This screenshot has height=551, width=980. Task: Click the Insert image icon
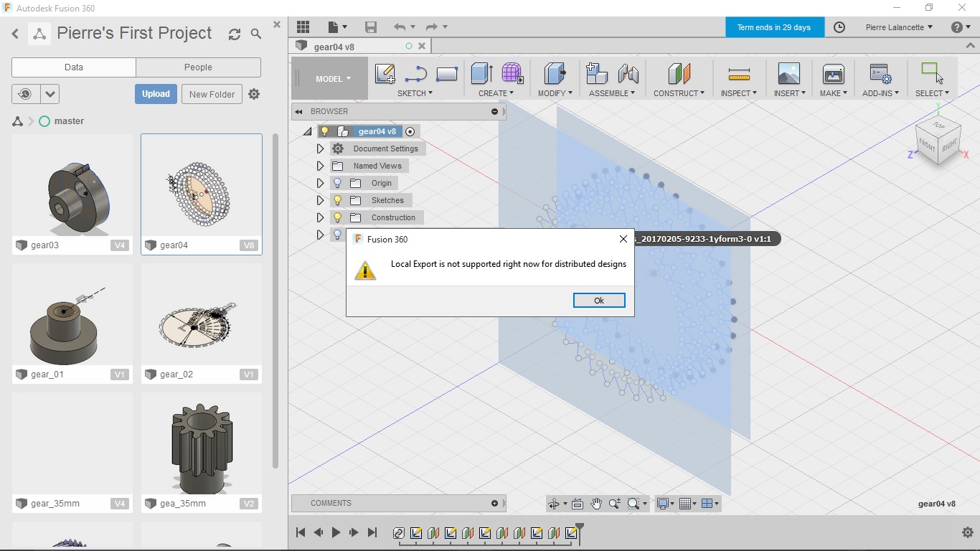(x=788, y=73)
